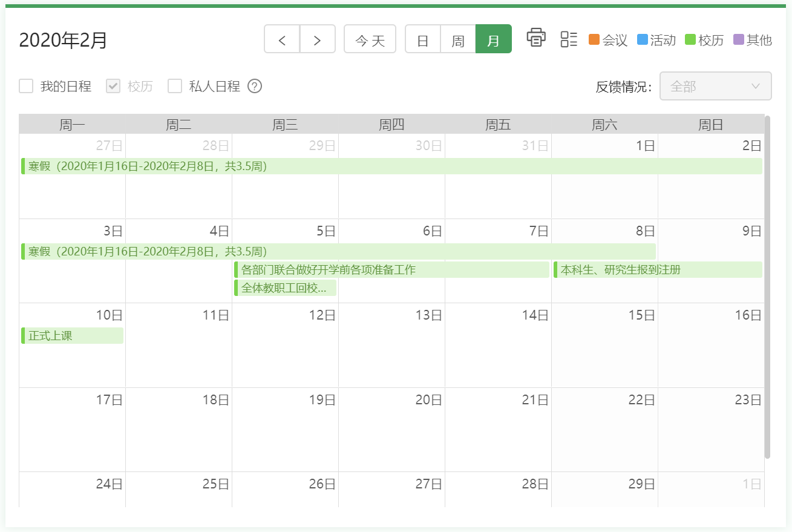Viewport: 792px width, 532px height.
Task: Go to the previous month
Action: 282,39
